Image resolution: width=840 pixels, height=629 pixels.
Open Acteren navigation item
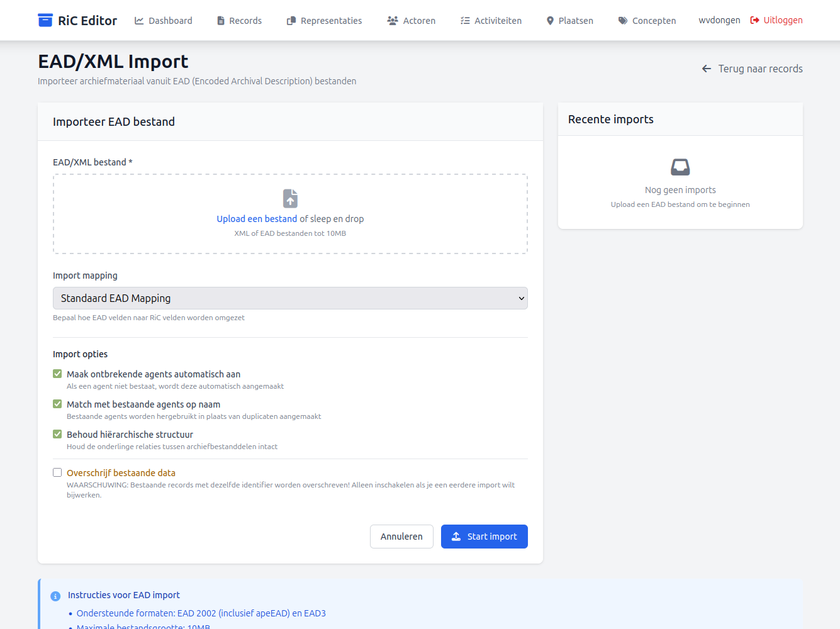pyautogui.click(x=411, y=21)
